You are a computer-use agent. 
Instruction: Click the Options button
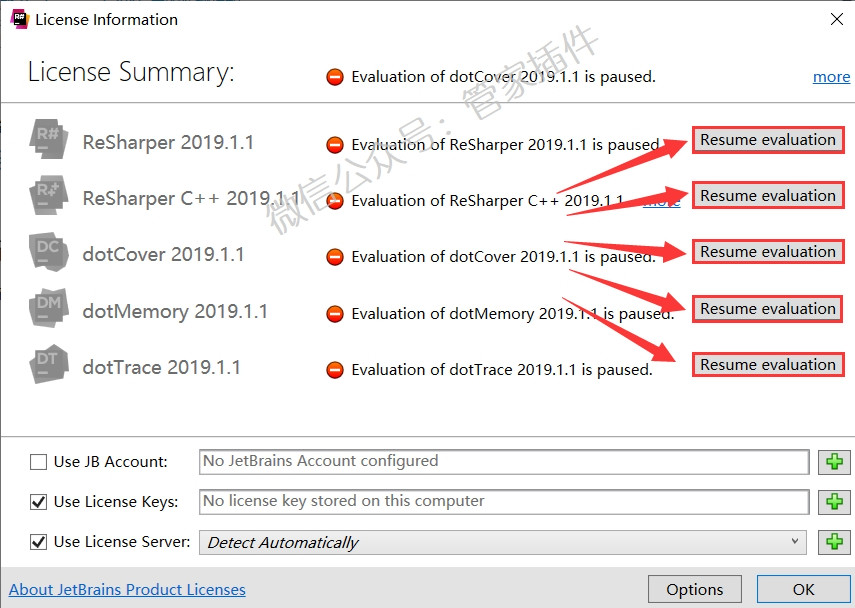(x=695, y=589)
